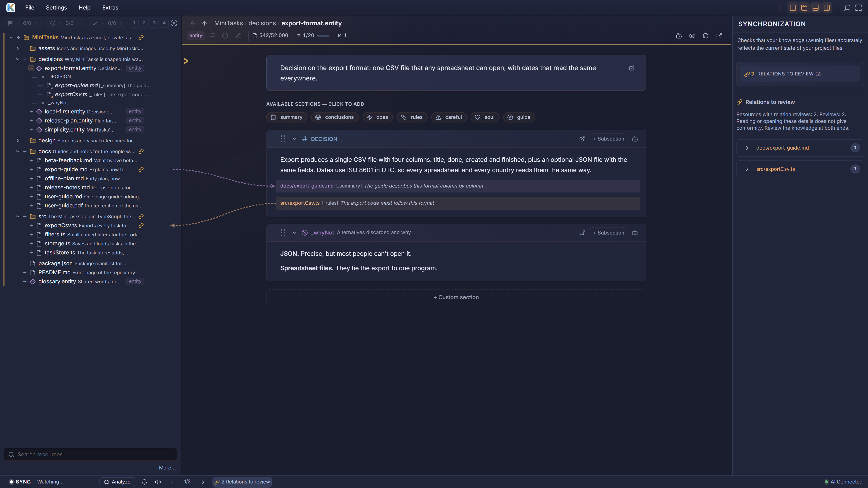This screenshot has height=488, width=868.
Task: Expand docs/export-guide.md in Relations to review
Action: (747, 148)
